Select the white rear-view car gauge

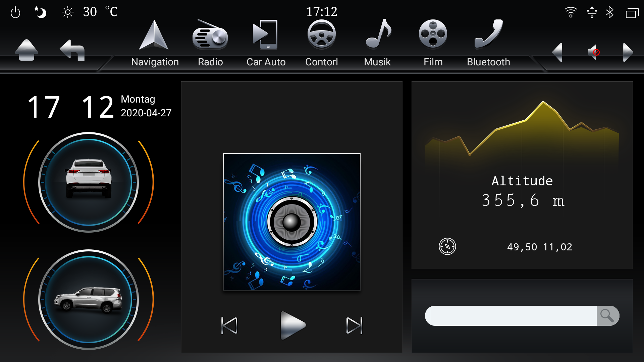[x=89, y=182]
